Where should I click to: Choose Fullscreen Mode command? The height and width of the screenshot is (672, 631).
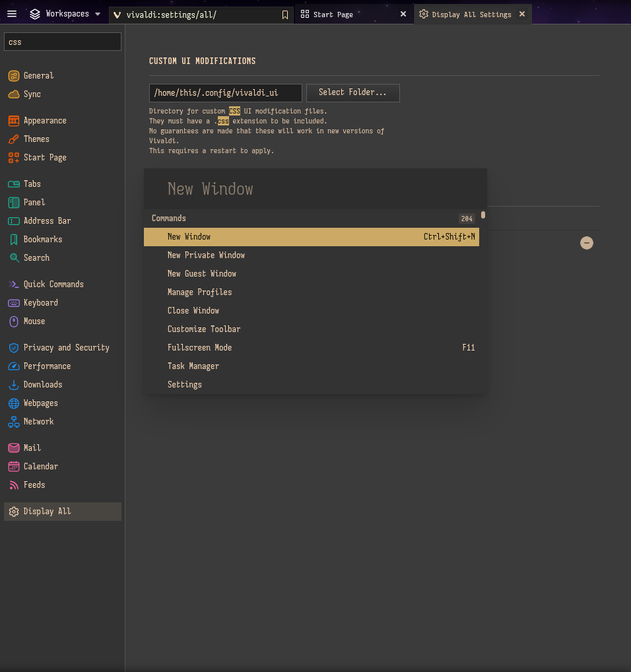click(312, 348)
